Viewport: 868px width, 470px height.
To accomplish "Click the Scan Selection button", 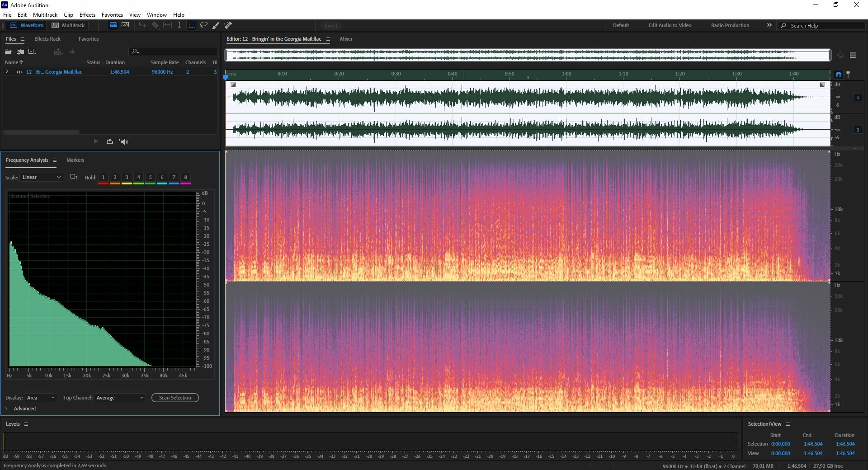I will coord(175,398).
